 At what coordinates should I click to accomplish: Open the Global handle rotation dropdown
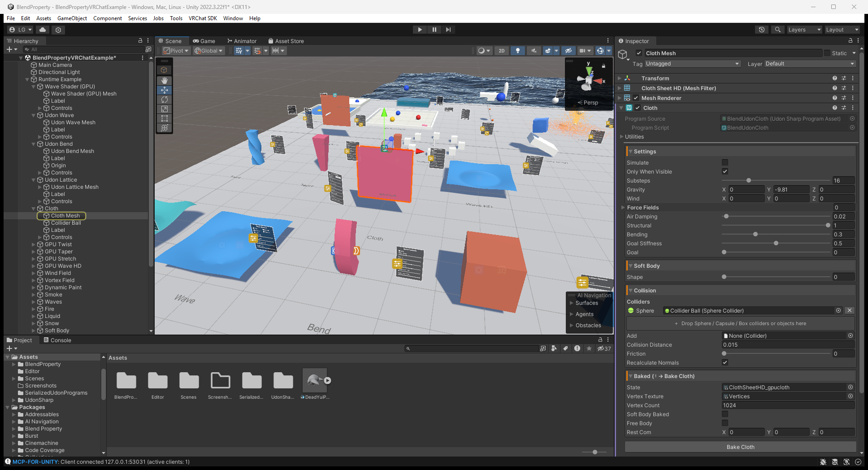pyautogui.click(x=208, y=51)
